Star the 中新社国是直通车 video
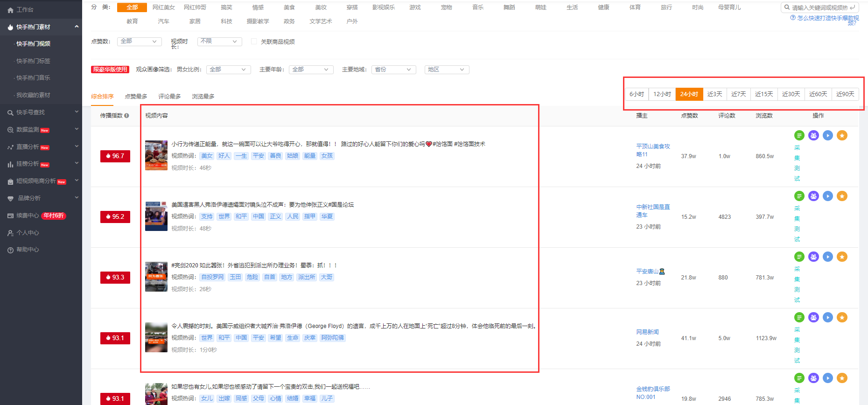Screen dimensions: 868x405 [x=842, y=196]
